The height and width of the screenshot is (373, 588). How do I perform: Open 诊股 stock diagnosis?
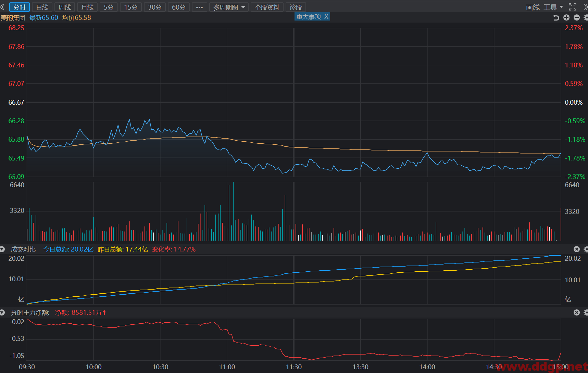(x=296, y=7)
